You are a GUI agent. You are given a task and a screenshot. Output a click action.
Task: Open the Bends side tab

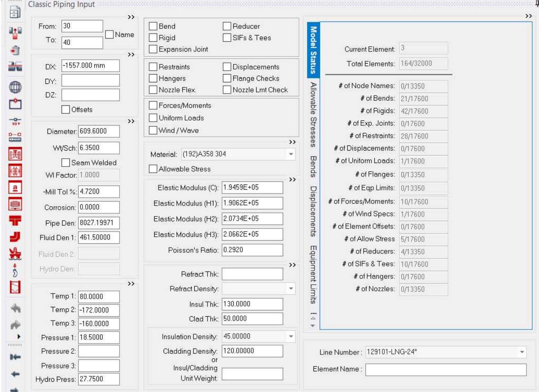click(313, 167)
